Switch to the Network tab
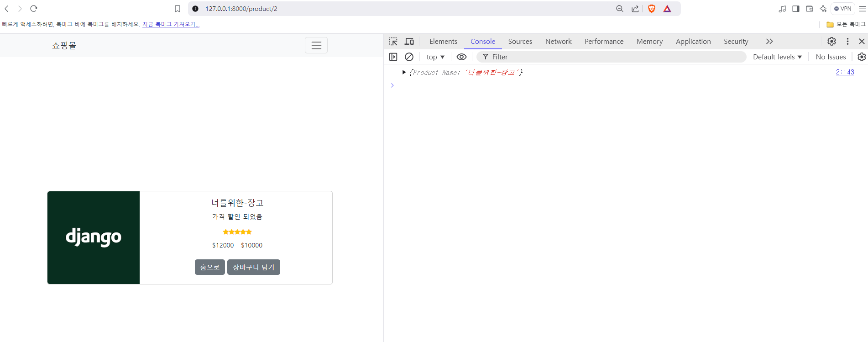 coord(559,42)
